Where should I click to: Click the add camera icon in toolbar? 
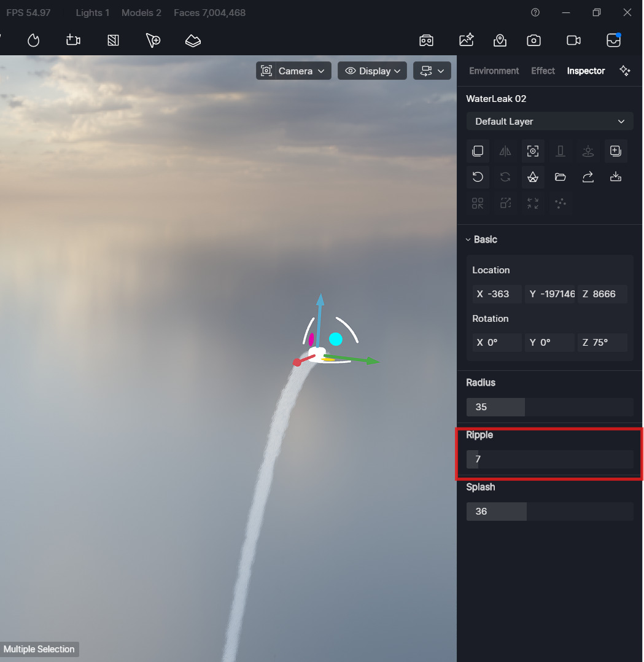(x=73, y=41)
